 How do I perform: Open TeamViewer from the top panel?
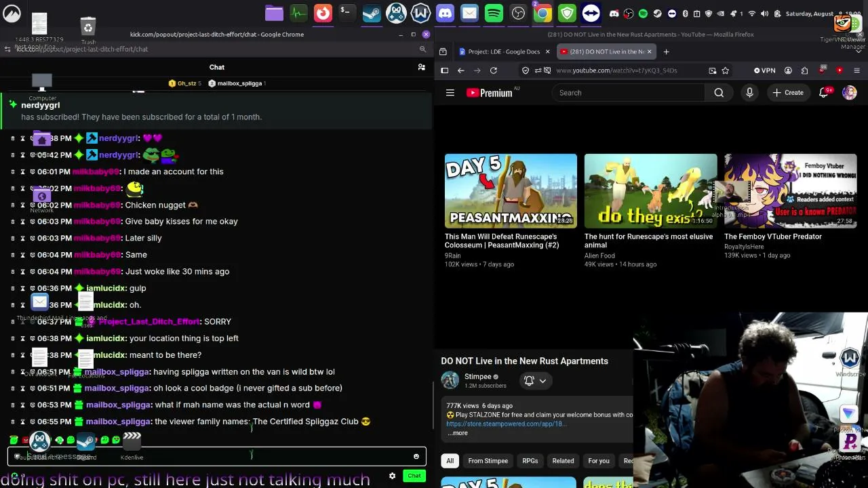(x=591, y=13)
